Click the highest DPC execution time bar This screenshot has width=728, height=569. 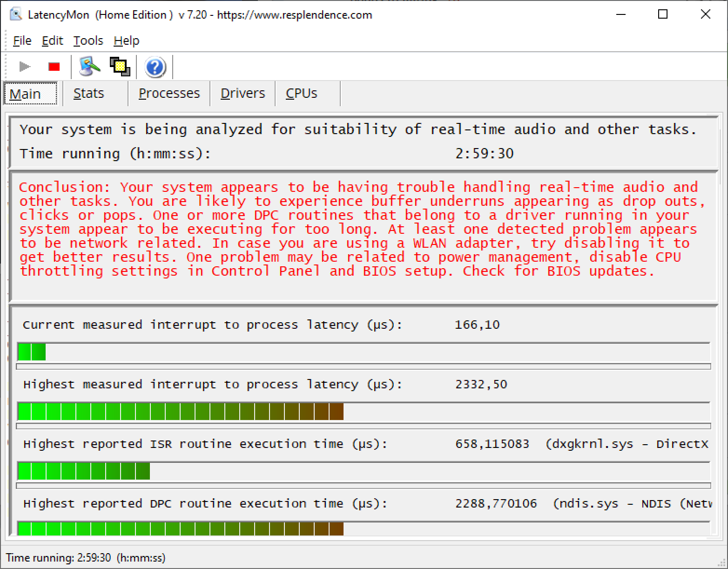364,528
